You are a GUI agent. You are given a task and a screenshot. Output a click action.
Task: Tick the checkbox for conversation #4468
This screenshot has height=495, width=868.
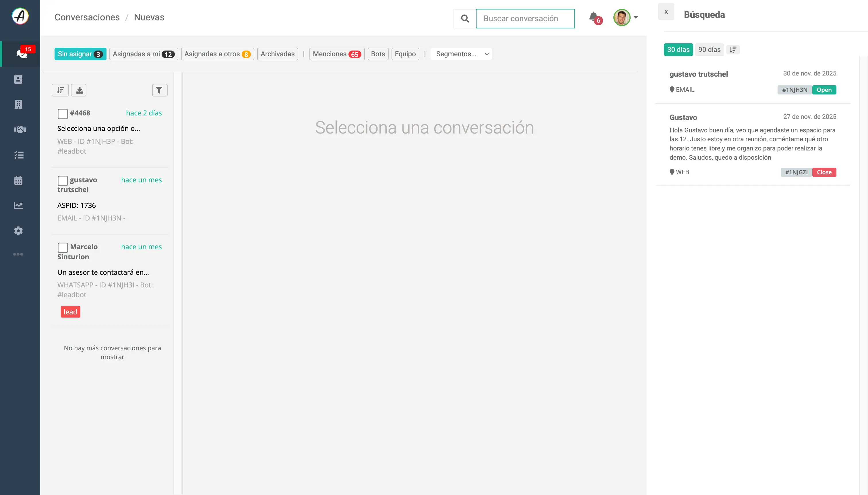pos(63,113)
